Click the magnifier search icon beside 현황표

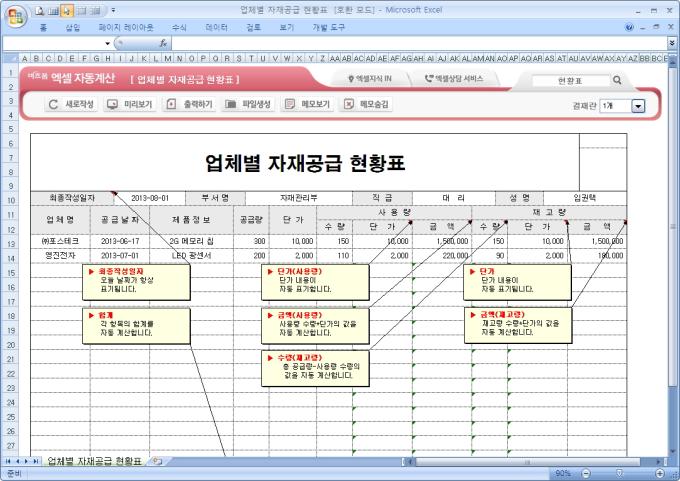tap(617, 80)
